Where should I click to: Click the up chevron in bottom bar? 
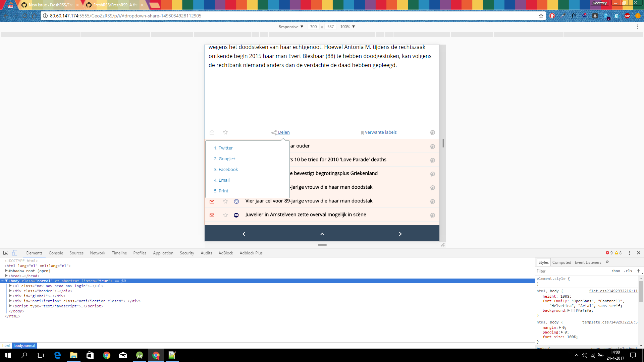[322, 234]
